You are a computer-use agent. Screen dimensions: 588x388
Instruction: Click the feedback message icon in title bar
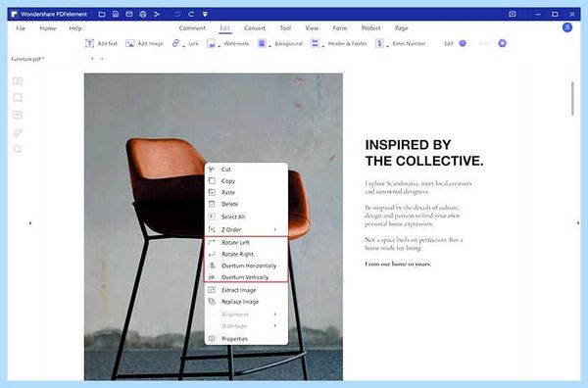tap(513, 15)
